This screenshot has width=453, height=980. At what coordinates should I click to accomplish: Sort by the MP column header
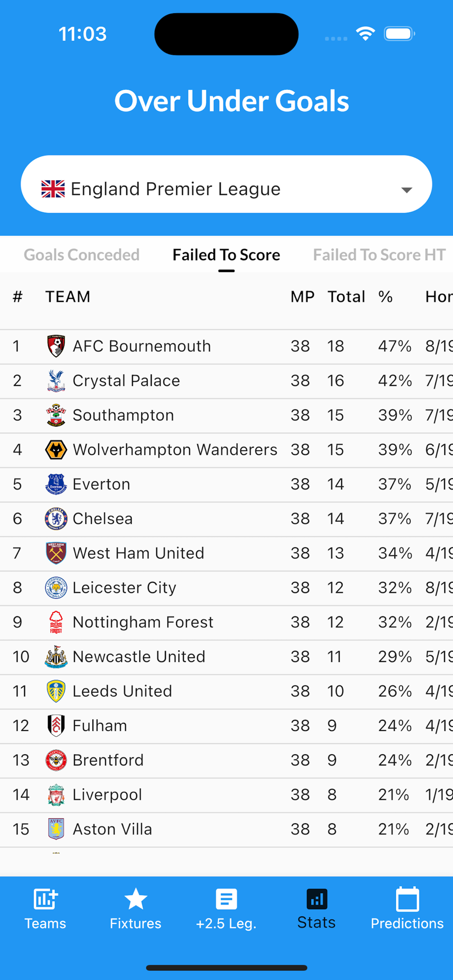(302, 296)
